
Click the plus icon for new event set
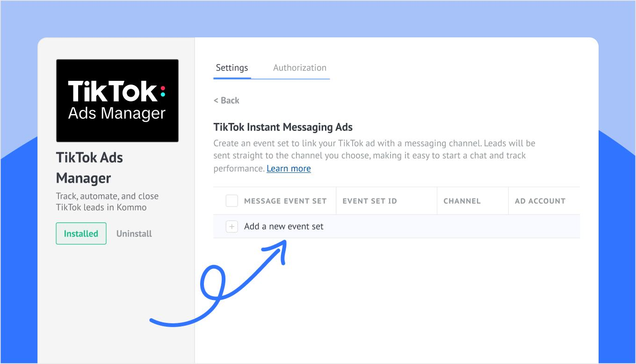231,227
